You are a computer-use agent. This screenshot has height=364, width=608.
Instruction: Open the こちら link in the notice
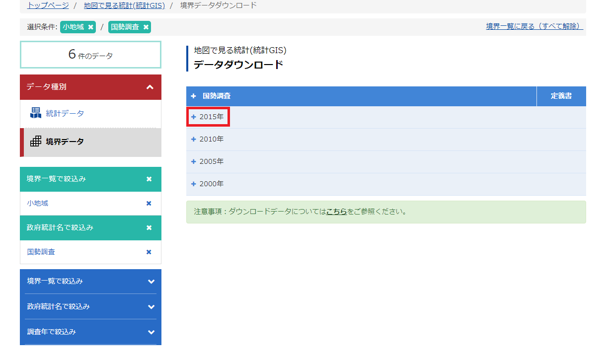click(x=336, y=212)
